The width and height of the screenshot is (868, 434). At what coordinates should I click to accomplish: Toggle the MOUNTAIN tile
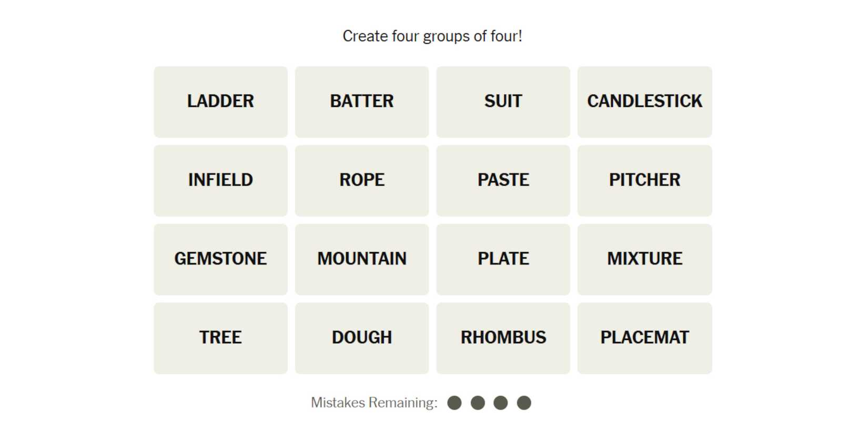pos(362,259)
